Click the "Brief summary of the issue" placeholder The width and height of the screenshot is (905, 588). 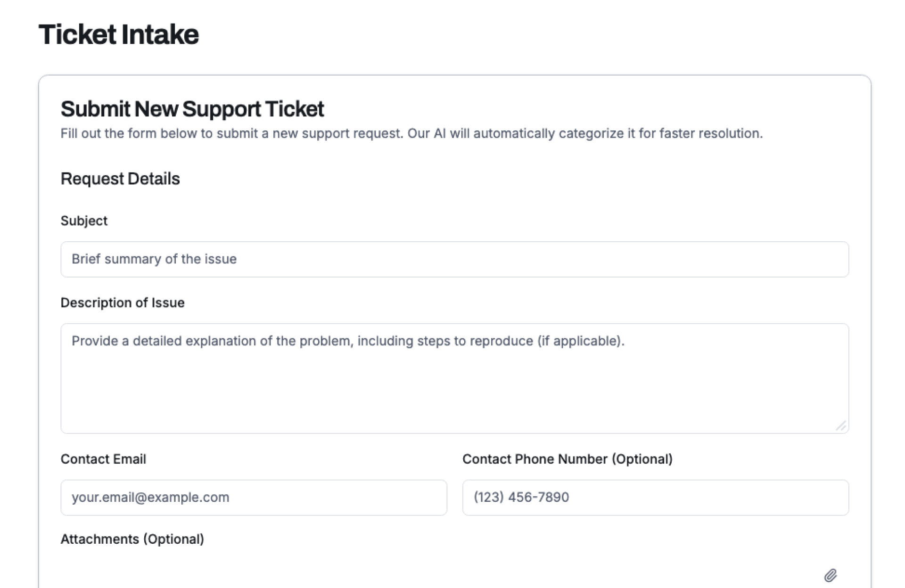tap(154, 259)
